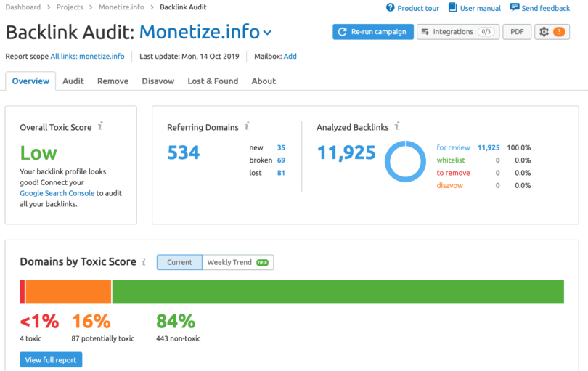This screenshot has height=371, width=588.
Task: Click the Mailbox Add link
Action: tap(290, 57)
